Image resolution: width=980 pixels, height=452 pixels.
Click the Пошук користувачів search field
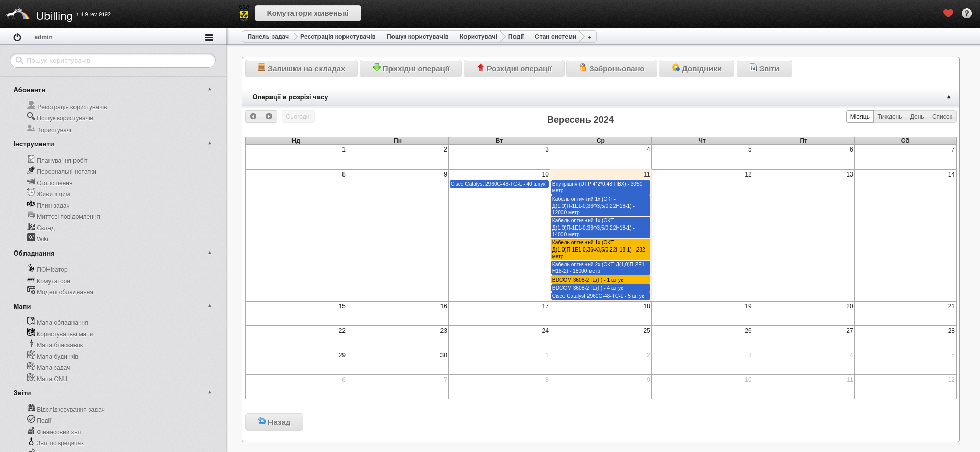click(x=113, y=60)
